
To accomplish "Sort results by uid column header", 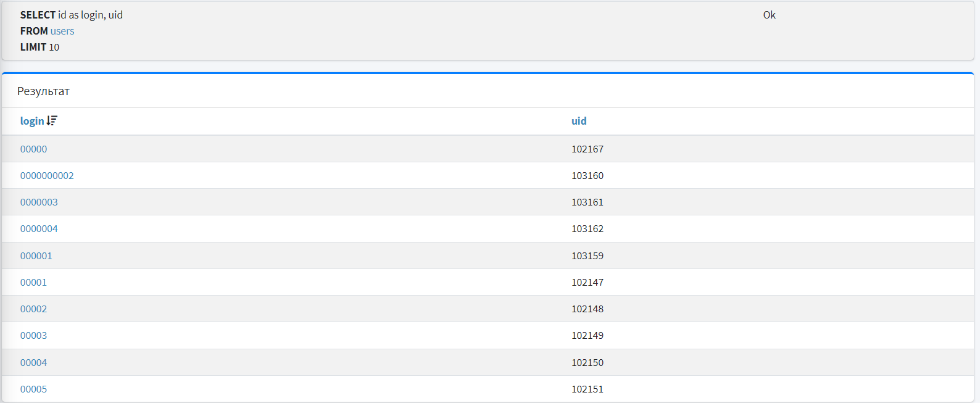I will 578,121.
